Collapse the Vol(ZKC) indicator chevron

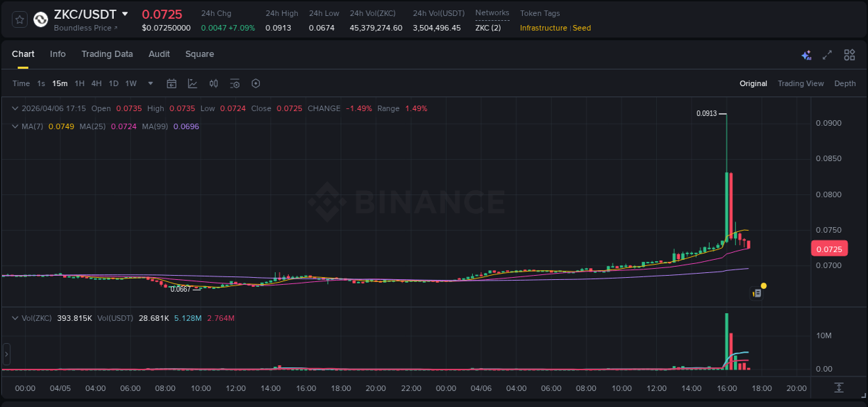(15, 318)
